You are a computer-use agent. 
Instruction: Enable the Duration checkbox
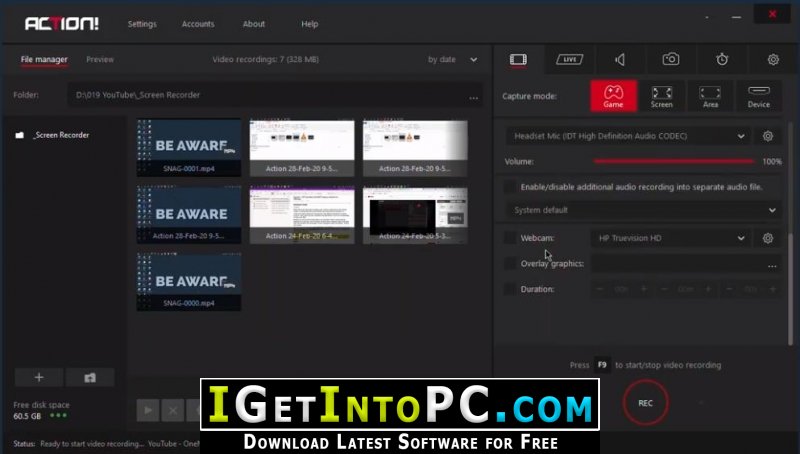coord(509,289)
